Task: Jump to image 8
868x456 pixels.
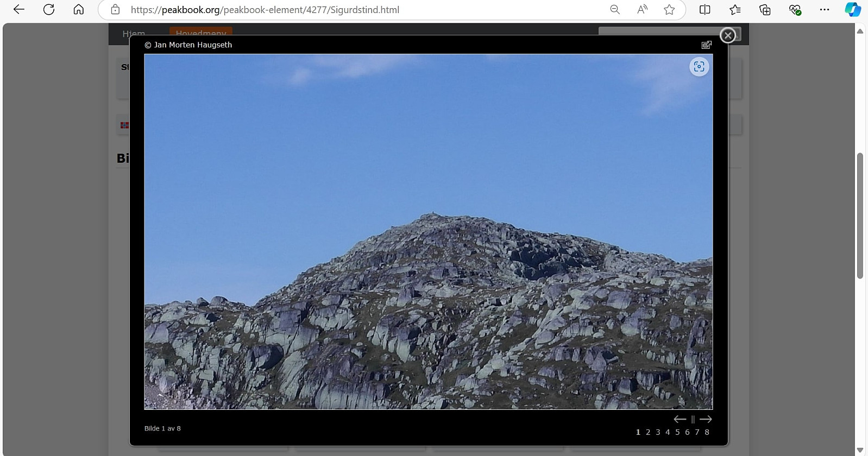Action: (x=707, y=432)
